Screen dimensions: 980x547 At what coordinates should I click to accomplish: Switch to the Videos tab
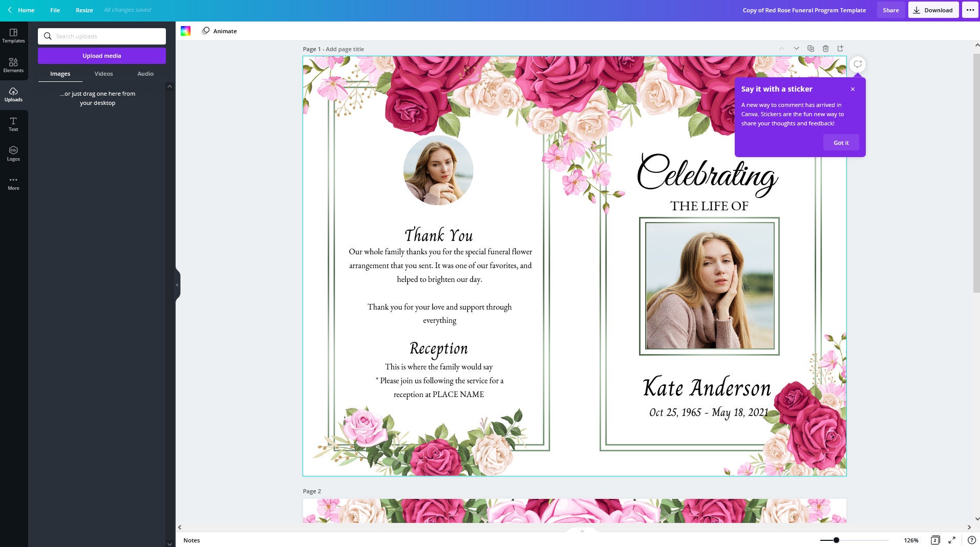tap(103, 74)
